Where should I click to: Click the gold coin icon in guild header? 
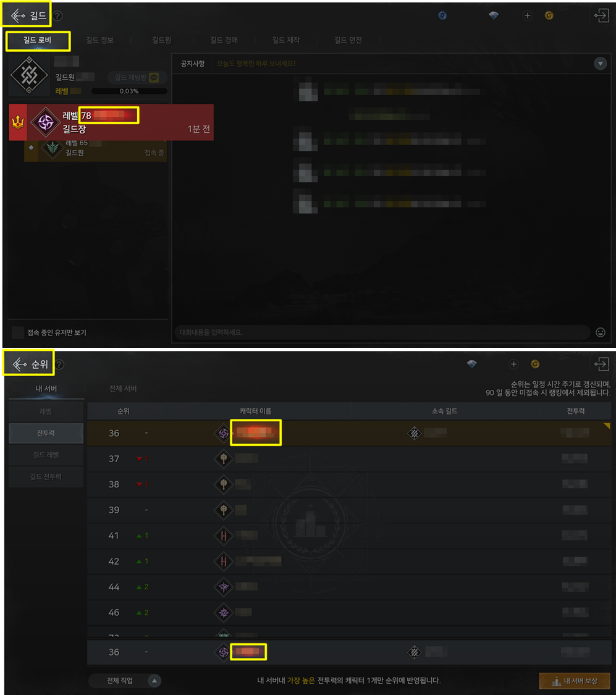pyautogui.click(x=549, y=15)
